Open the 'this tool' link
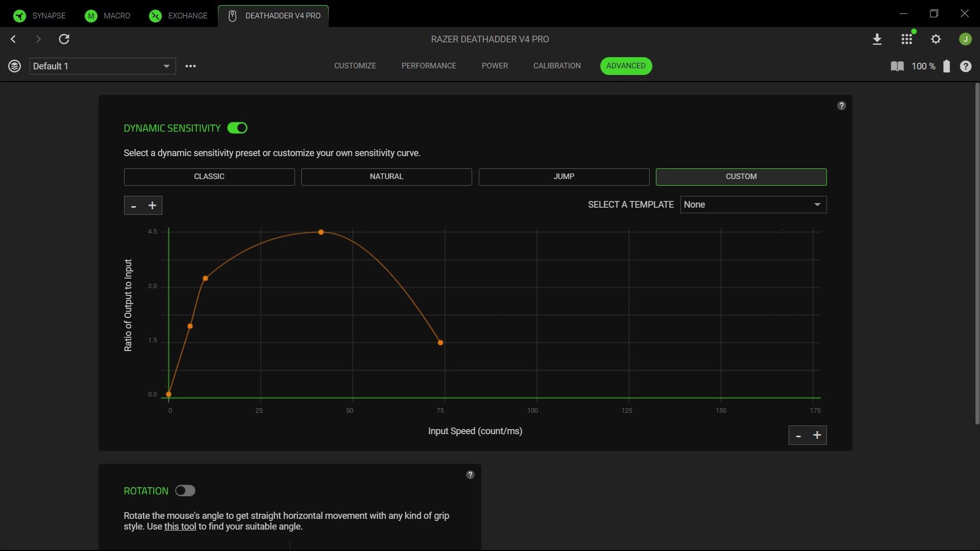The width and height of the screenshot is (980, 551). click(x=180, y=527)
